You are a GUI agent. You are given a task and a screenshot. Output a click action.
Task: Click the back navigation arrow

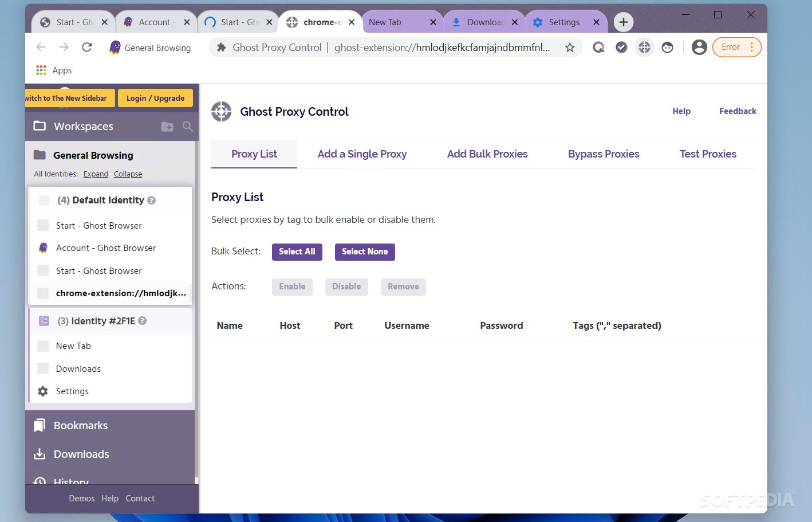point(41,47)
